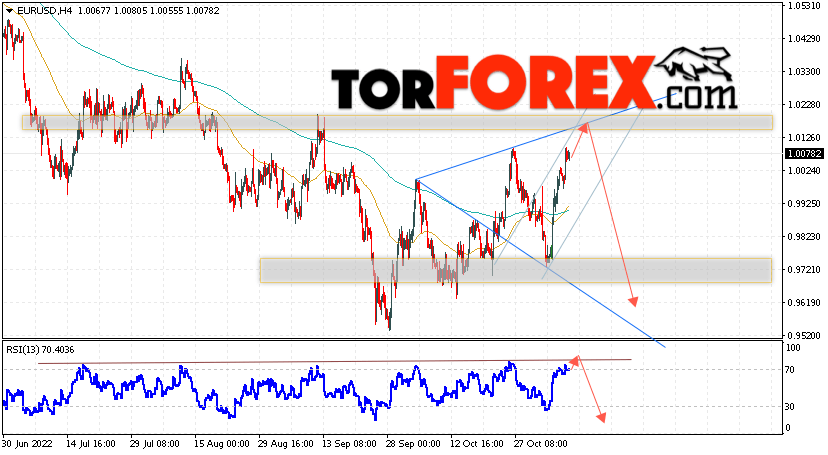The width and height of the screenshot is (828, 455).
Task: Click time axis label 14 Jul 16:00
Action: tap(90, 443)
